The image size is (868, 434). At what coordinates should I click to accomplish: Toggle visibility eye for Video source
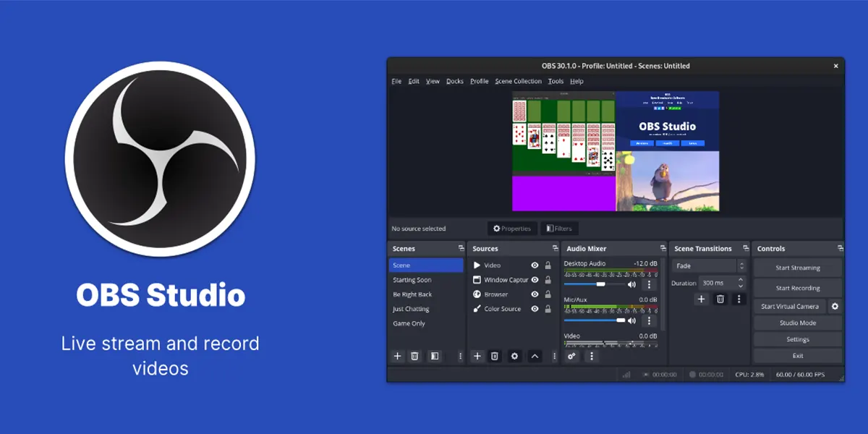coord(535,265)
